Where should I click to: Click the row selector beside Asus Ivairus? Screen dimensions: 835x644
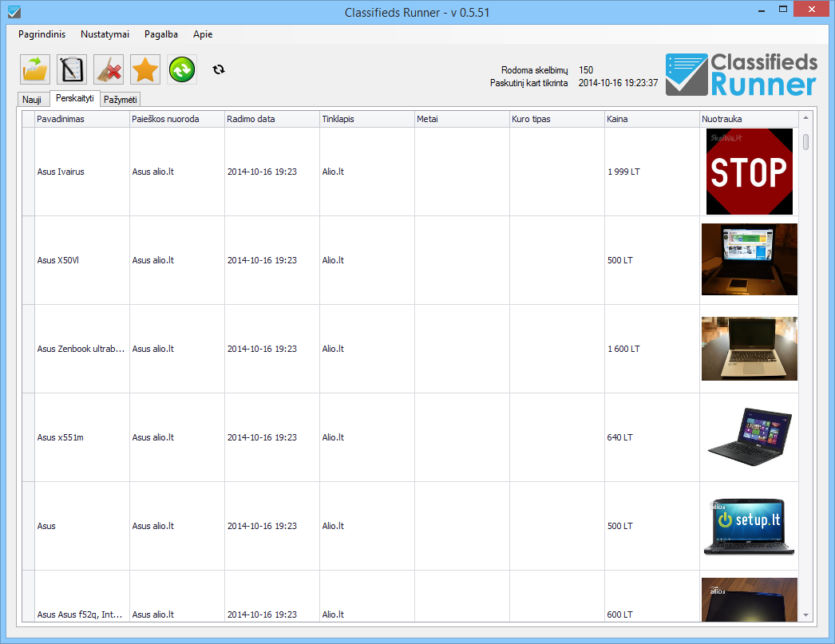click(28, 172)
